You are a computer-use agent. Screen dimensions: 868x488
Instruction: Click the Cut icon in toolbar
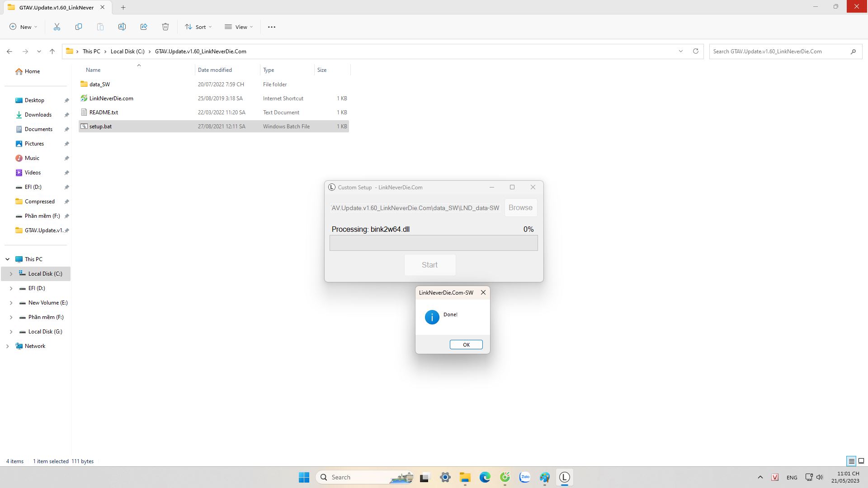point(57,27)
